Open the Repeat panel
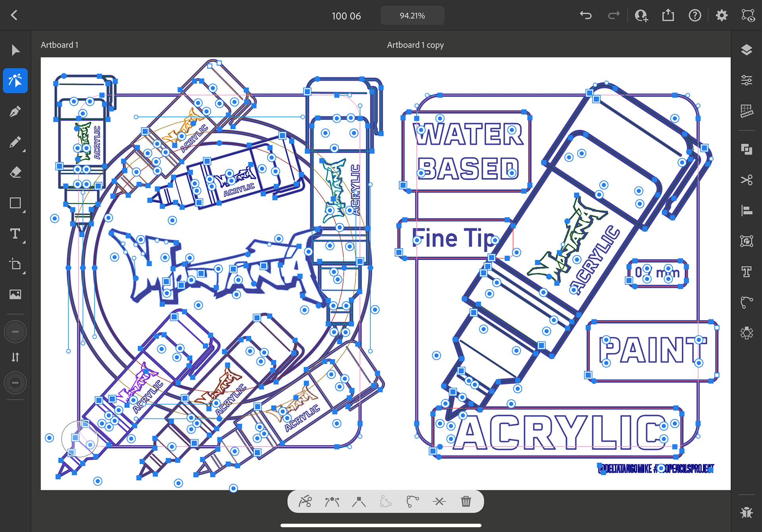 (x=747, y=333)
